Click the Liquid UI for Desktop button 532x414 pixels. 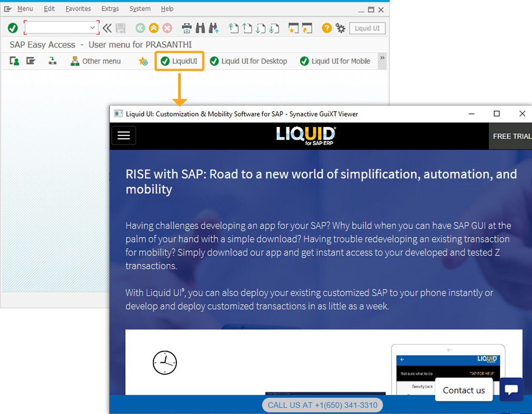click(x=249, y=61)
